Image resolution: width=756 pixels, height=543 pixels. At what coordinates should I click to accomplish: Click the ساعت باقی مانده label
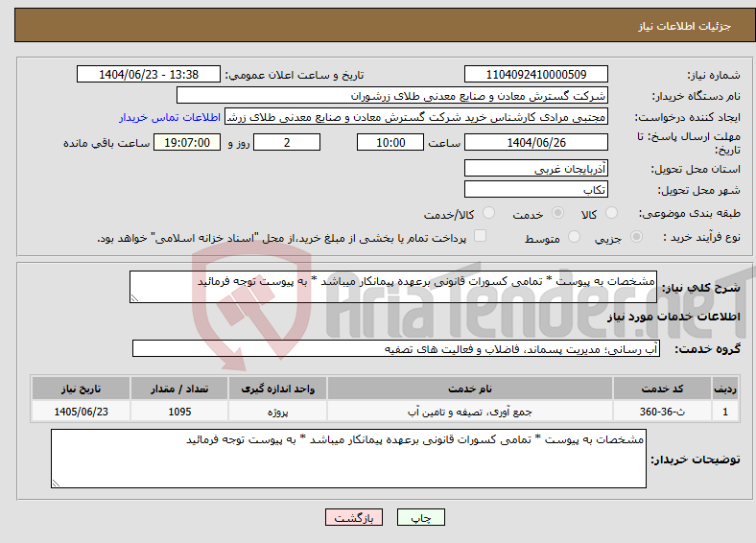click(x=106, y=143)
